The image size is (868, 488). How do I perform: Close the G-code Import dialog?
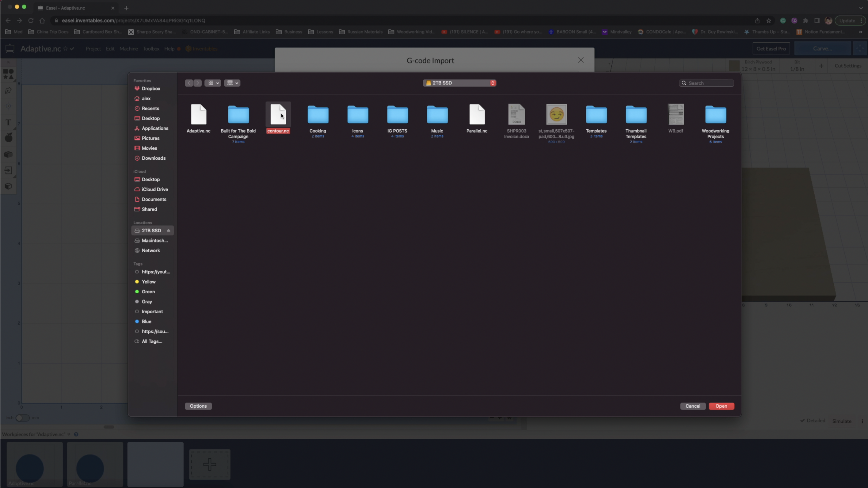click(x=581, y=60)
